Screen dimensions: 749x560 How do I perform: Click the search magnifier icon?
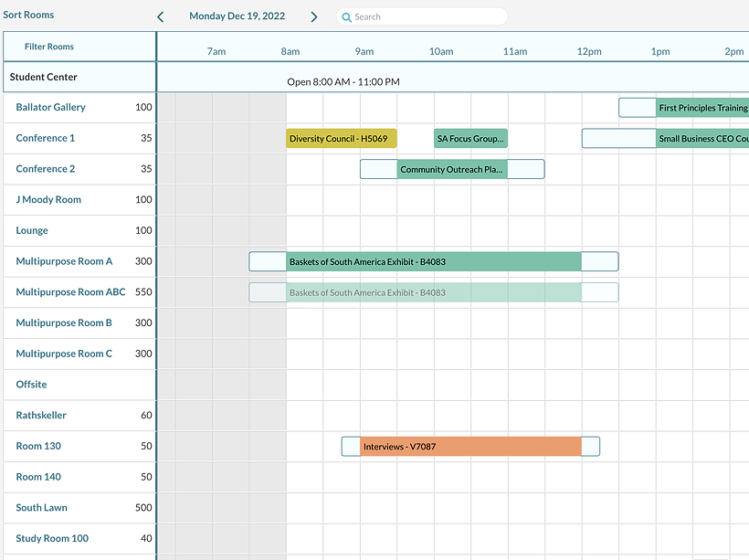(x=347, y=16)
